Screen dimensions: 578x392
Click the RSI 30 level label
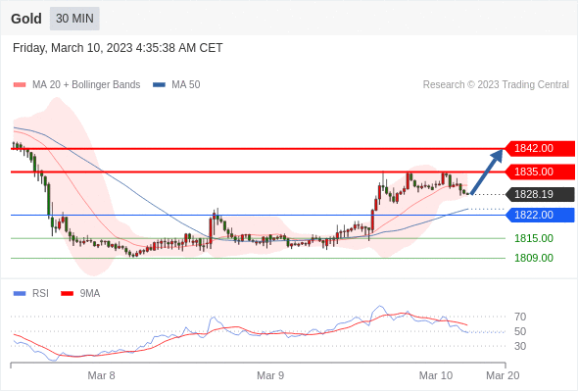pos(520,346)
